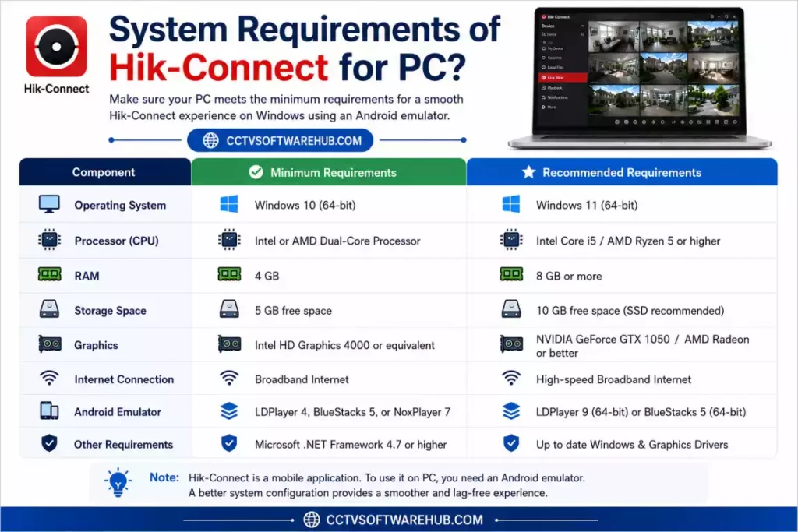Viewport: 798px width, 532px height.
Task: Click the 'Operating System' row label
Action: (x=120, y=205)
